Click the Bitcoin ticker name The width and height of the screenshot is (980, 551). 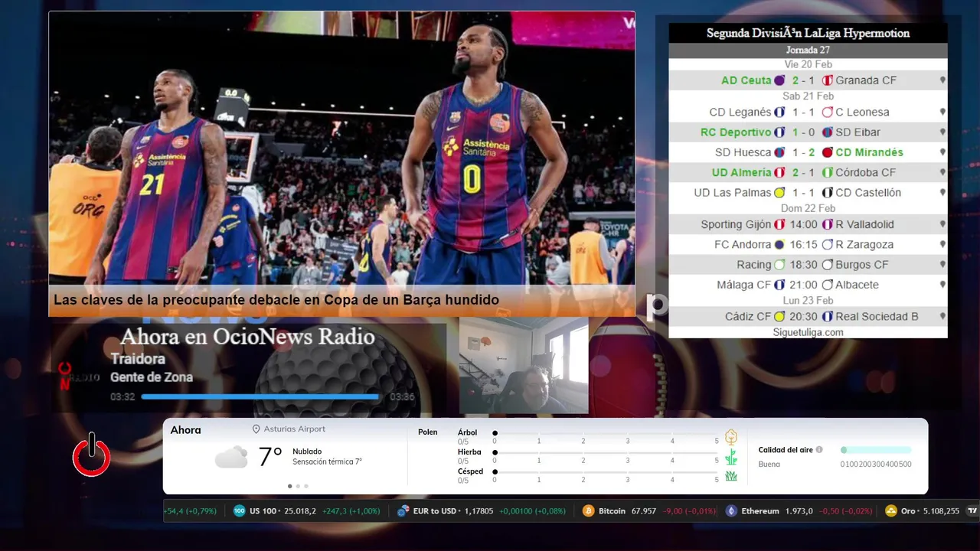pos(612,511)
